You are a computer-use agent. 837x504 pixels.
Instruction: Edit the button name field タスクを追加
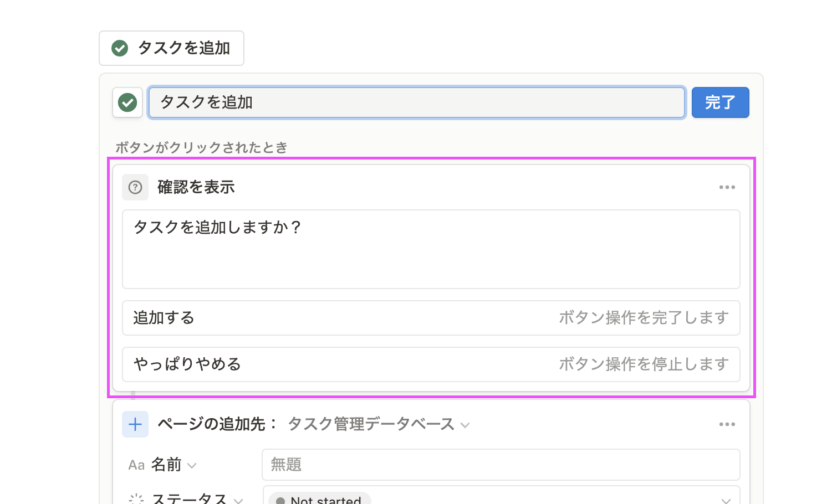417,102
